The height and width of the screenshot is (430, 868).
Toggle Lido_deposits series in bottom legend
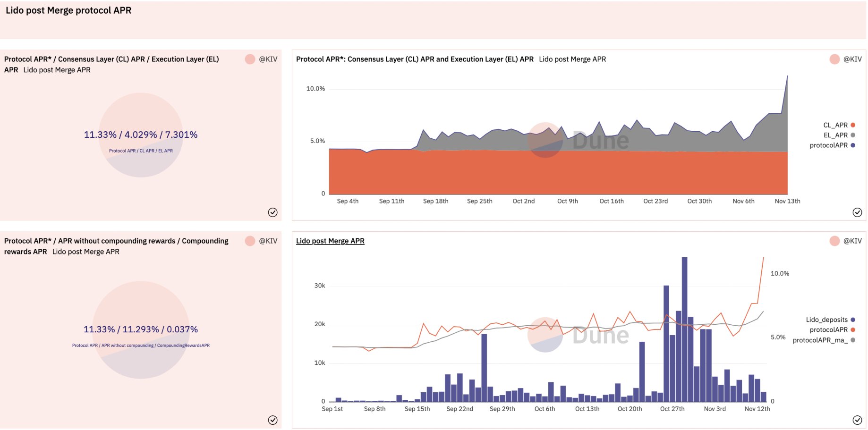click(831, 320)
